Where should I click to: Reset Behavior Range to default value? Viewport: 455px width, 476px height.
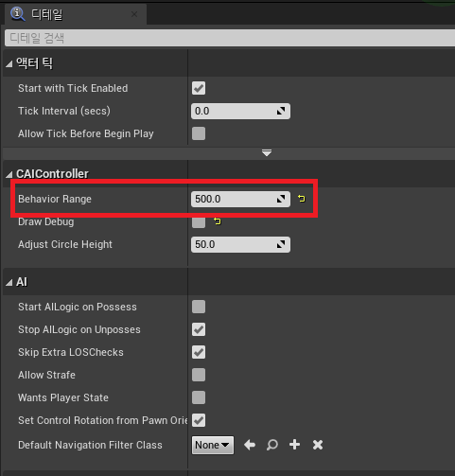click(302, 199)
